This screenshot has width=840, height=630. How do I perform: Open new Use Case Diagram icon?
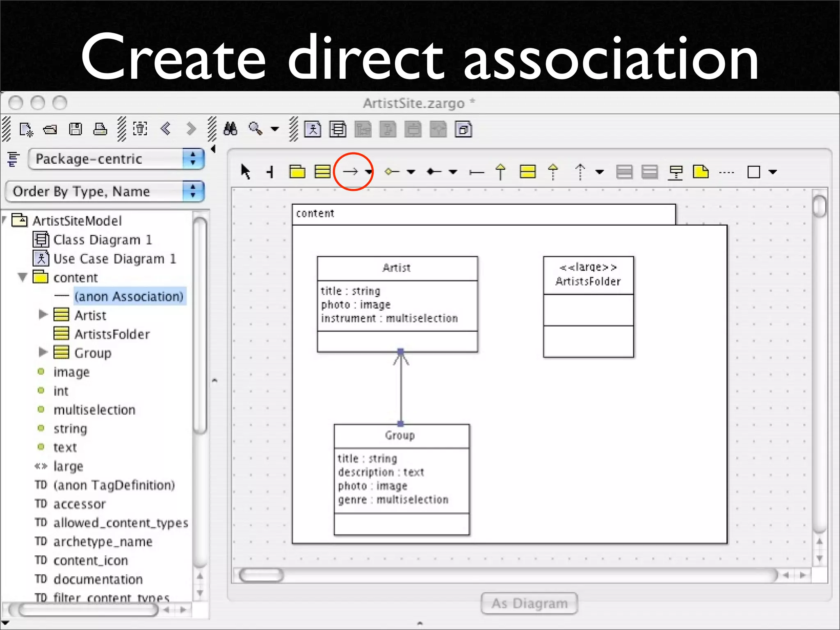tap(313, 130)
